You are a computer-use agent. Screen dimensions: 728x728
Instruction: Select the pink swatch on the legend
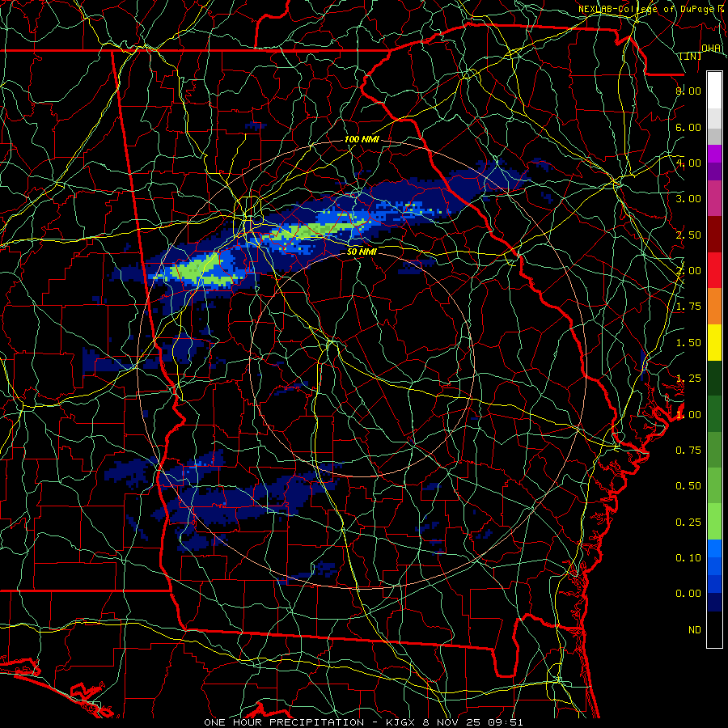[714, 198]
